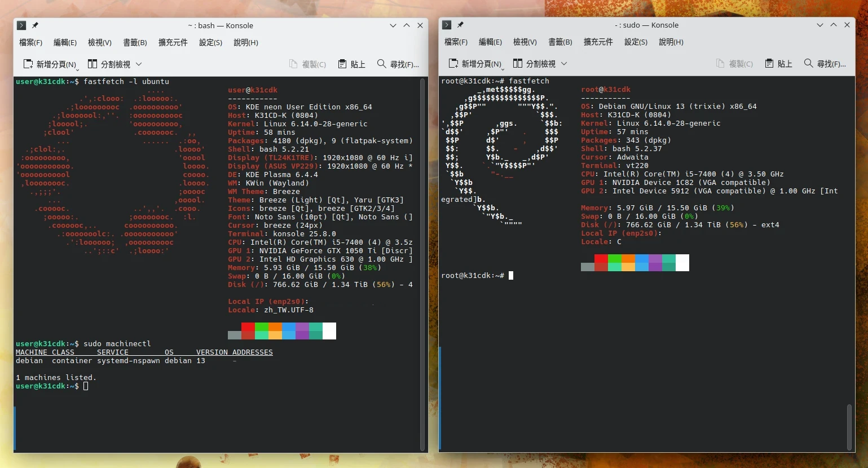Click Paste icon in right sudo Konsole
Image resolution: width=868 pixels, height=468 pixels.
(769, 63)
